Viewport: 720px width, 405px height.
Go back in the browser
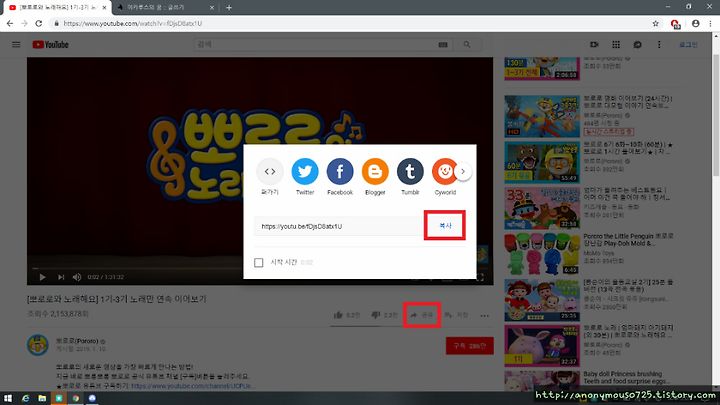(10, 23)
